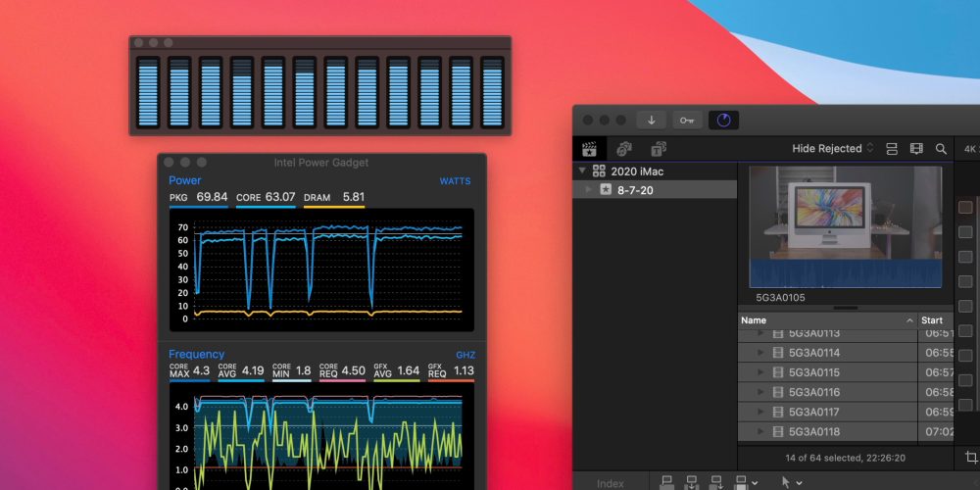Show the Photos and Audio sidebar
Screen dimensions: 980x490
[x=624, y=149]
